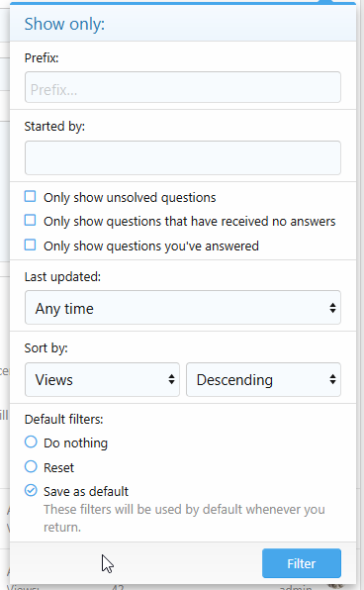
Task: Open the Descending sort order dropdown
Action: [x=263, y=380]
